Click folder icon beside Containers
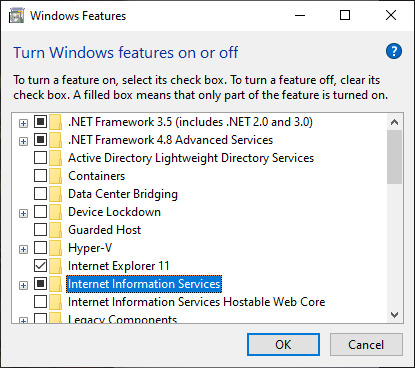The image size is (415, 368). tap(55, 176)
